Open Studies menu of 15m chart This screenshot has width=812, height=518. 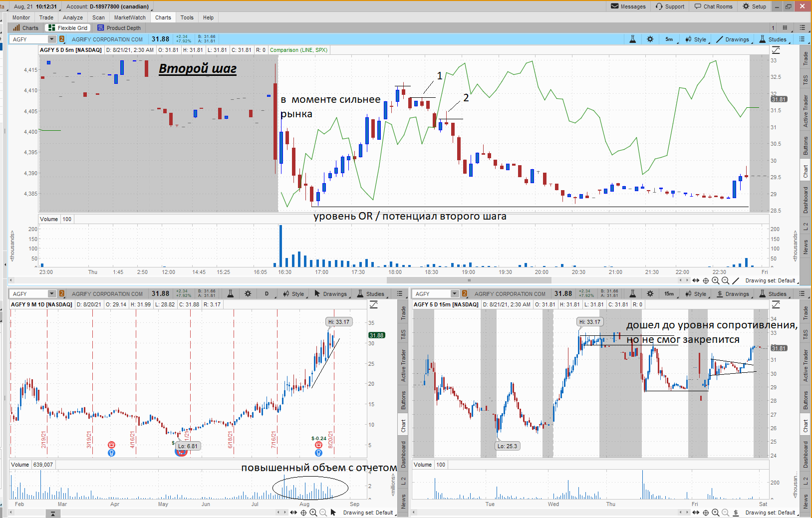point(773,294)
